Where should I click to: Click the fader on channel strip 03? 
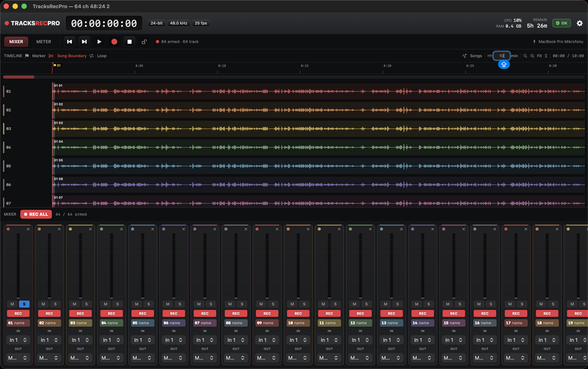(80, 266)
